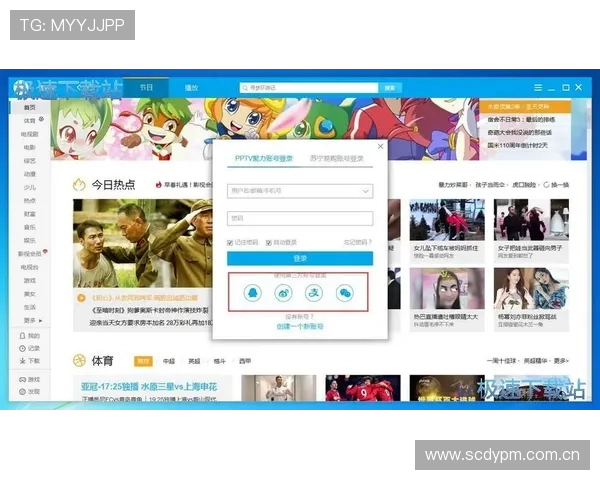Screen dimensions: 600x480
Task: Open 下载 downloads in the sidebar
Action: point(29,361)
